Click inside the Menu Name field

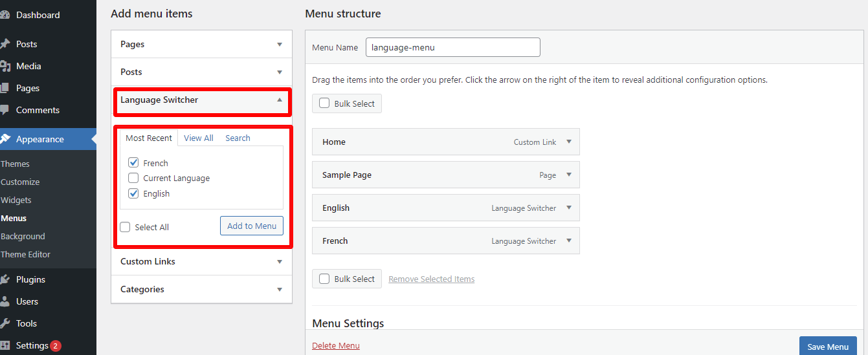pyautogui.click(x=453, y=47)
